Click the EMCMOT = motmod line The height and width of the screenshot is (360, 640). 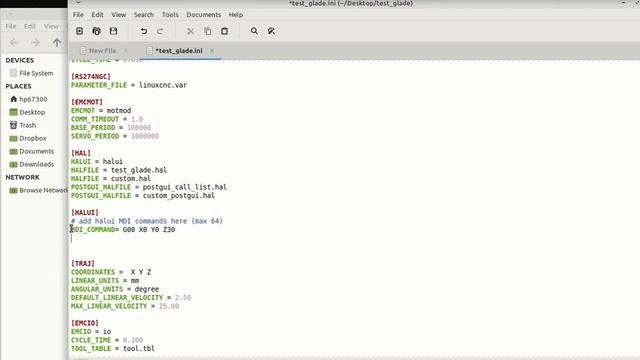(x=101, y=111)
